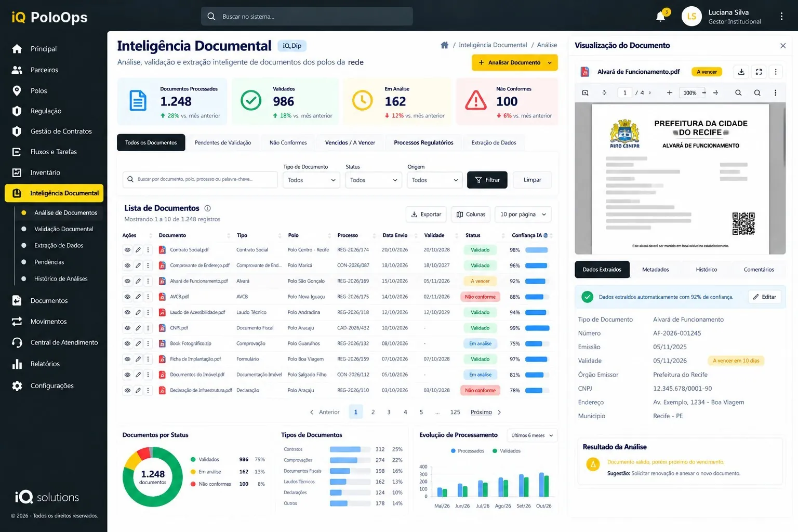
Task: Preview Alvará de Funcionamento.pdf with the eye icon
Action: coord(127,281)
